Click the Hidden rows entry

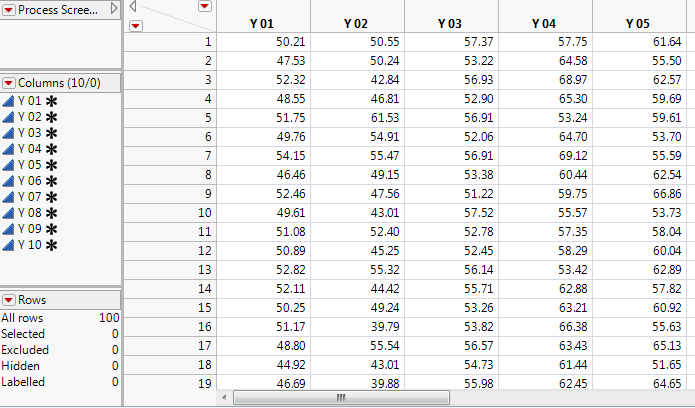[x=60, y=366]
